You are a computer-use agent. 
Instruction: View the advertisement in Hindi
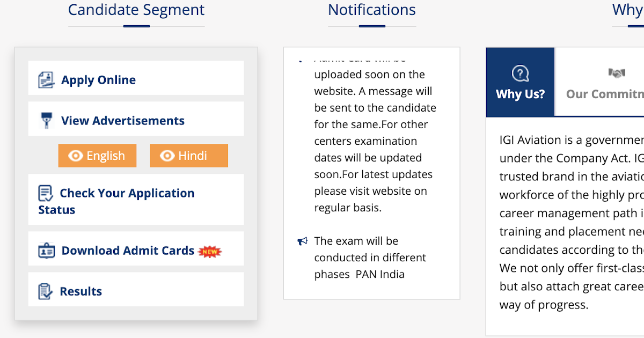[189, 156]
